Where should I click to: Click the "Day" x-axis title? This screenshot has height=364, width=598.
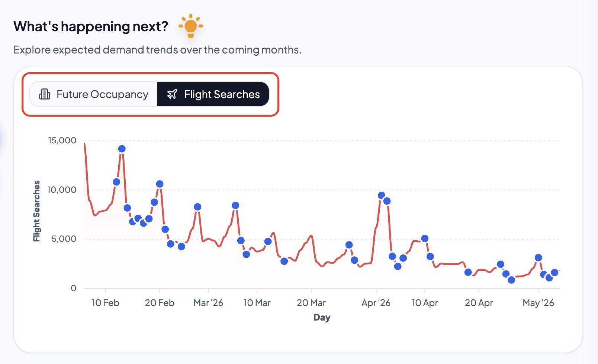(x=322, y=318)
